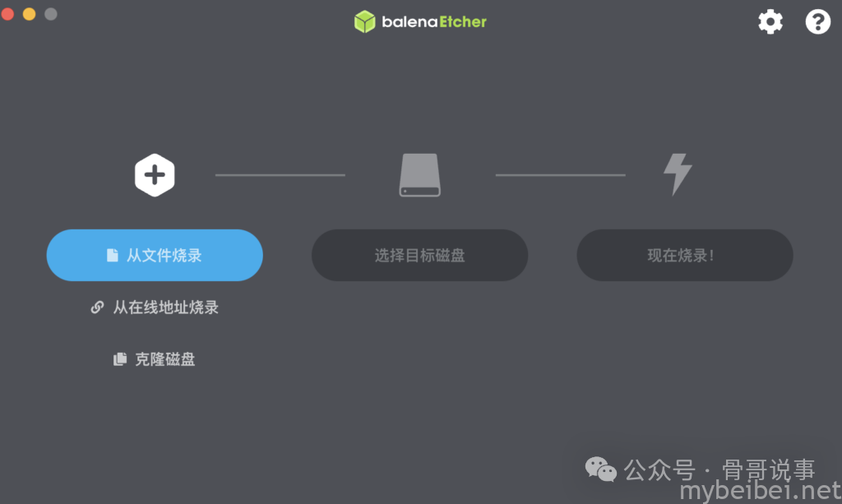Minimize the window with yellow button
Screen dimensions: 842x504
(x=30, y=14)
